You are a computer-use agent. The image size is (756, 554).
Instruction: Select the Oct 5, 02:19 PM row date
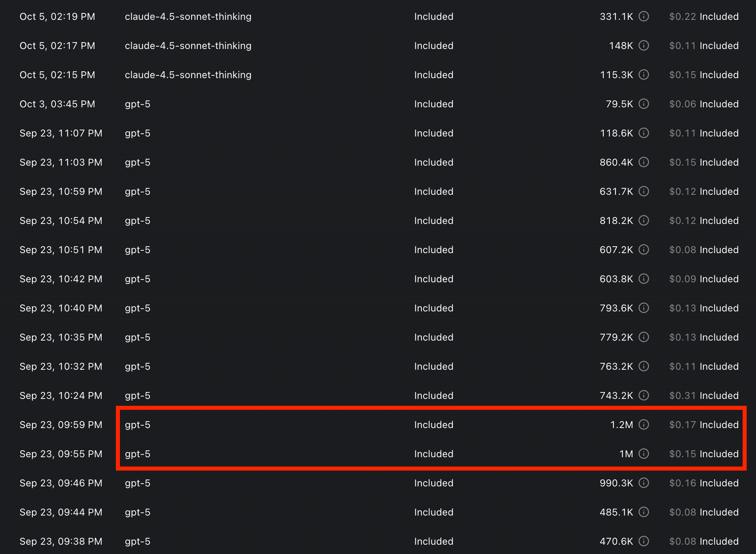coord(58,17)
